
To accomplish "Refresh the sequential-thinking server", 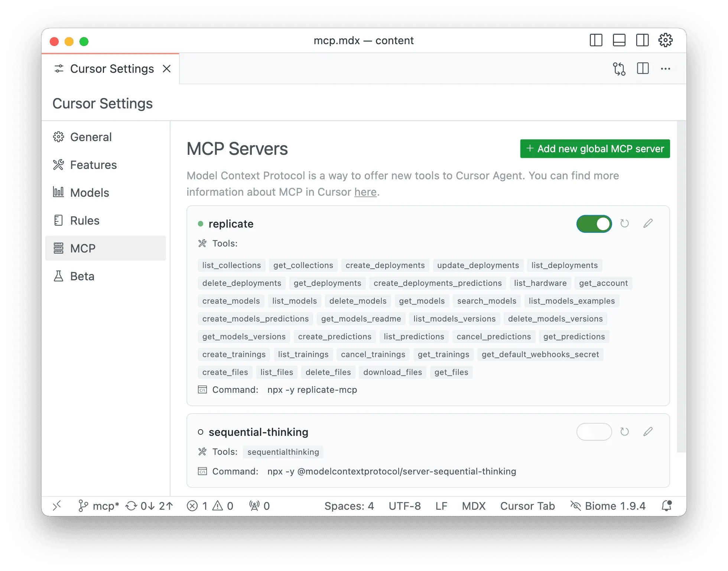I will coord(624,432).
